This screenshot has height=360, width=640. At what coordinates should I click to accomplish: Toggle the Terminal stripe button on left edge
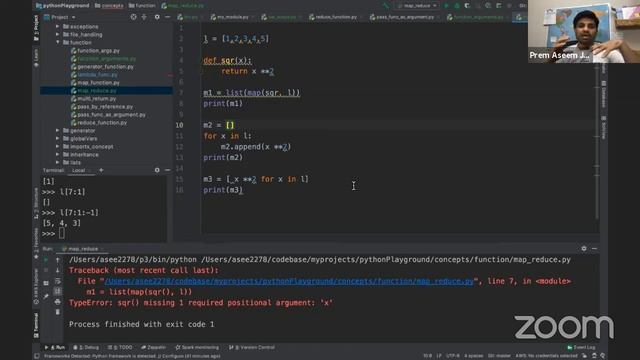click(x=36, y=325)
